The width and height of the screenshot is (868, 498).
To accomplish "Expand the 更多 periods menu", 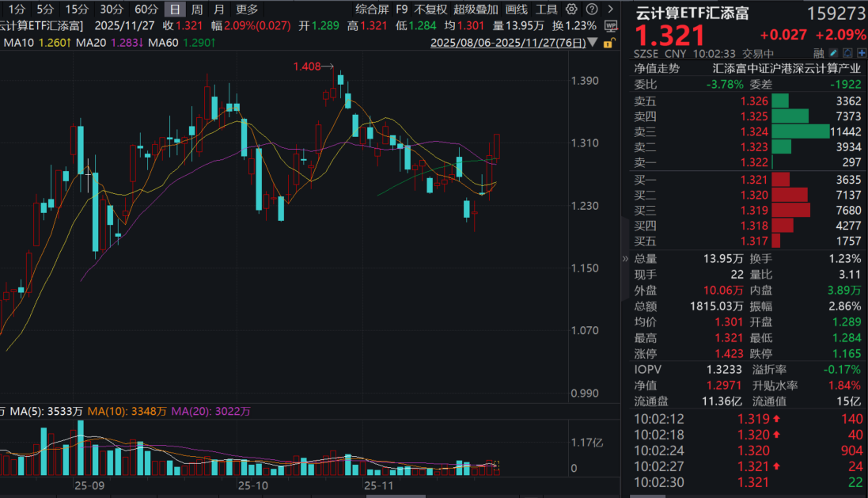I will (x=247, y=10).
